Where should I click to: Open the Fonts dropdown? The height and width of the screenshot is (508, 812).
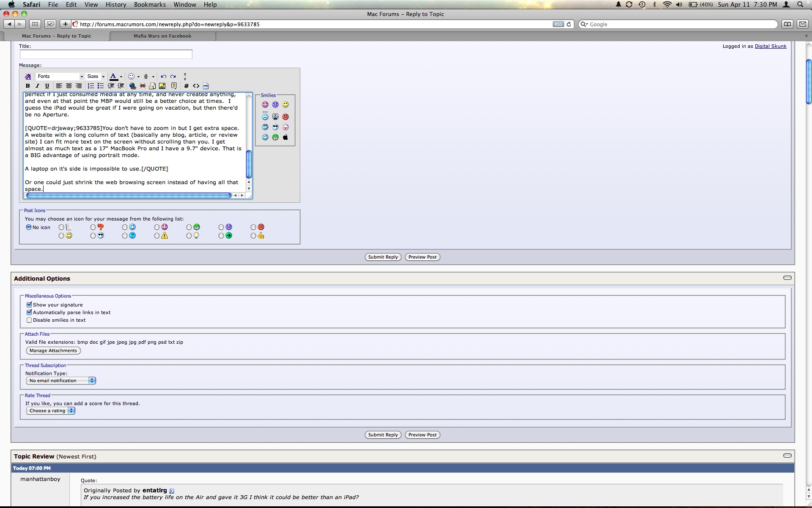(60, 77)
